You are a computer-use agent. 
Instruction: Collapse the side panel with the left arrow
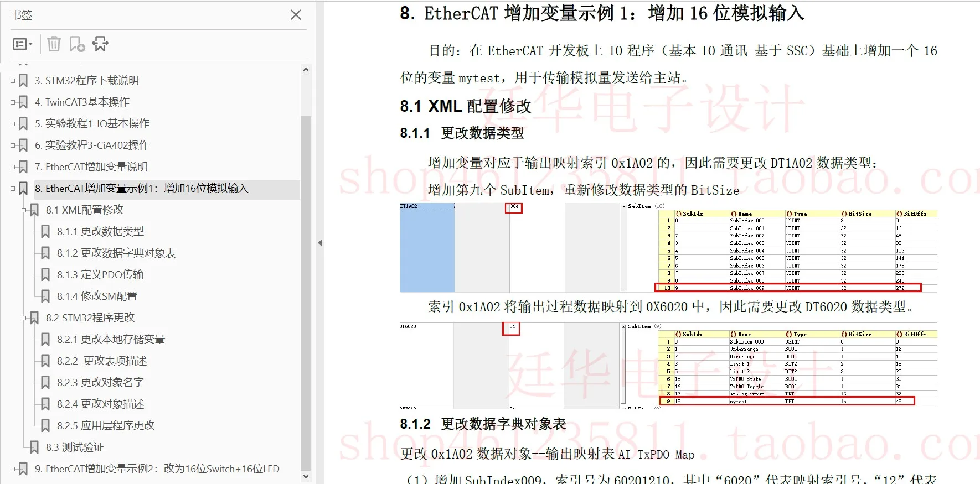tap(320, 243)
